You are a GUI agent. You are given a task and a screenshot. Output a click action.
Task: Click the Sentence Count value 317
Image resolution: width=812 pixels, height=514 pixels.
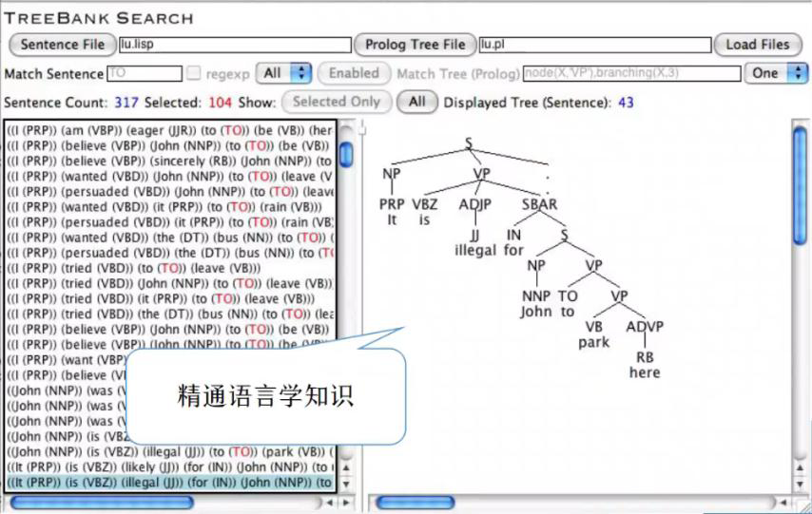coord(126,102)
